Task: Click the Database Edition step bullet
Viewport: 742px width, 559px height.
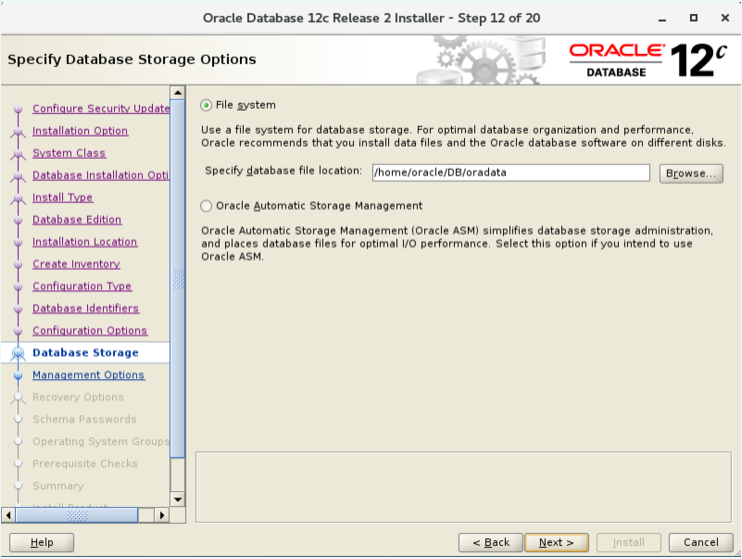Action: (18, 220)
